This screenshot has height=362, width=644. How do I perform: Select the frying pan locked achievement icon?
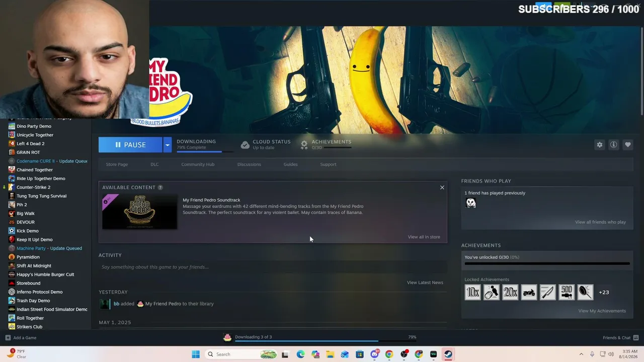tap(586, 292)
